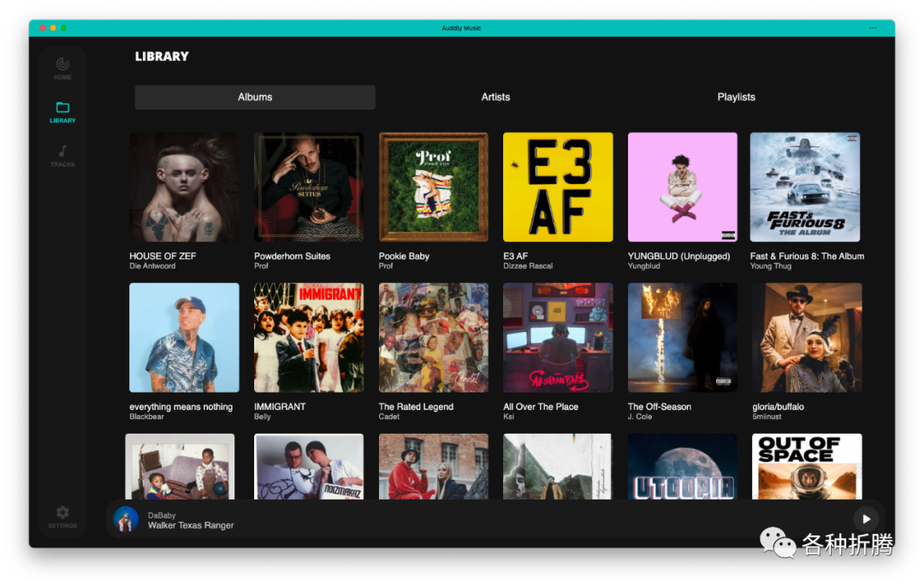Open Tracks via the music note icon
This screenshot has height=586, width=924.
pyautogui.click(x=62, y=151)
